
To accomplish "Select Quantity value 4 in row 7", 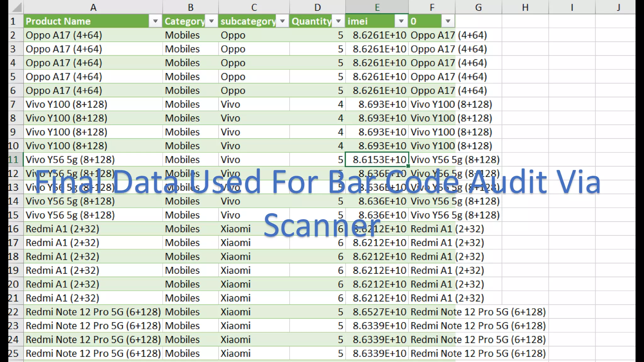I will pyautogui.click(x=317, y=104).
